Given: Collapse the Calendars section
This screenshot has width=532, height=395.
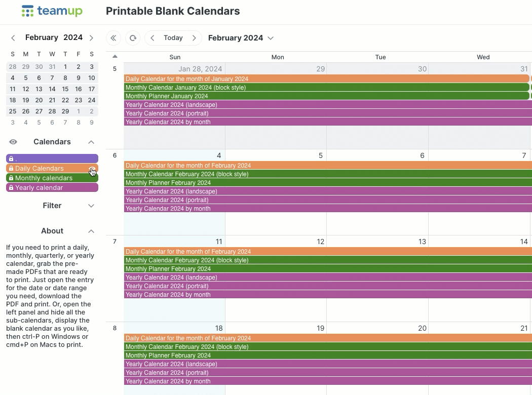Looking at the screenshot, I should tap(91, 142).
